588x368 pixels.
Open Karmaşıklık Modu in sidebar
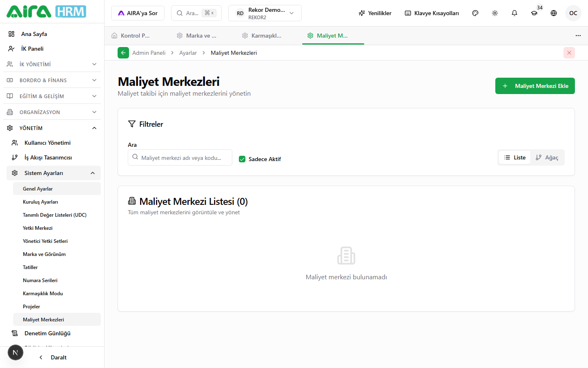57,293
